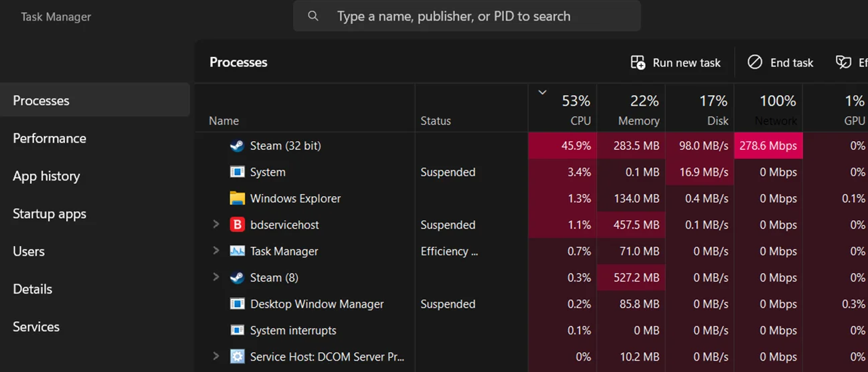
Task: Click Suspended status of bdservicehost
Action: tap(448, 225)
